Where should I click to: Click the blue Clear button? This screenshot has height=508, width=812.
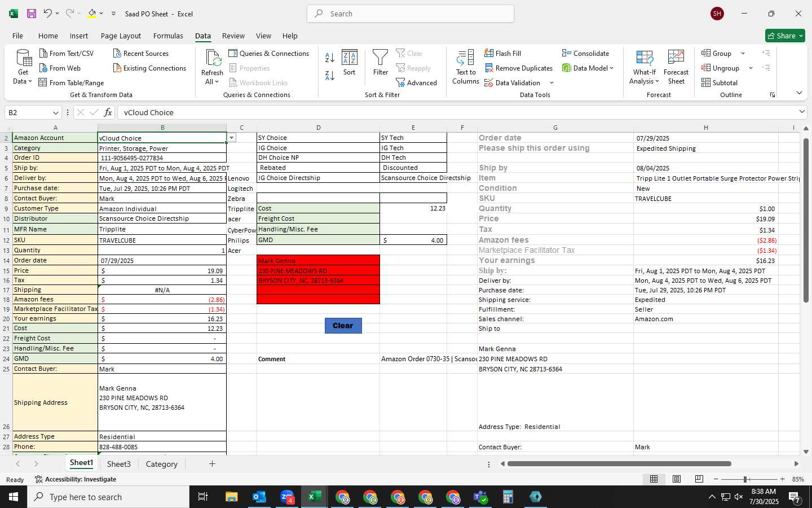tap(343, 326)
